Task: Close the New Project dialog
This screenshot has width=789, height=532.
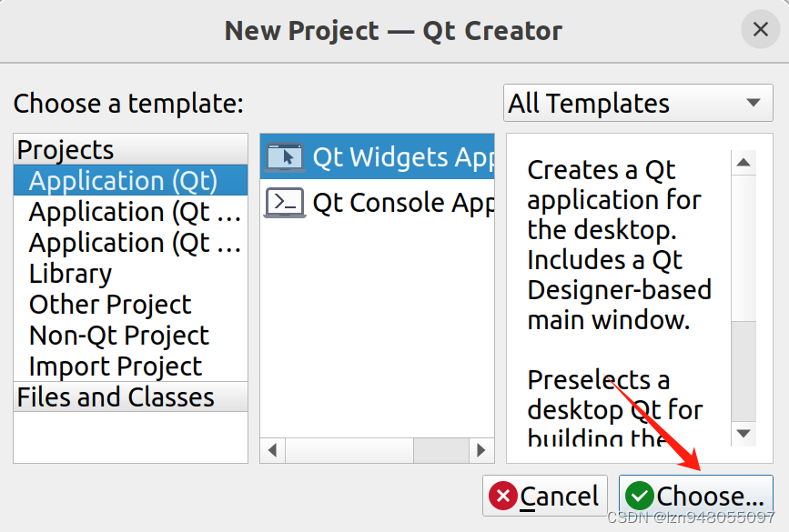Action: [760, 29]
